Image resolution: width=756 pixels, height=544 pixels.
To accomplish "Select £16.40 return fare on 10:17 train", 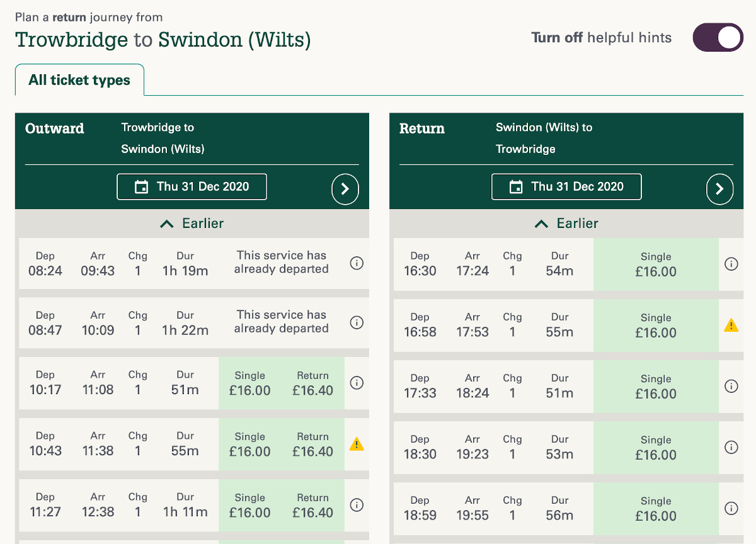I will [312, 383].
